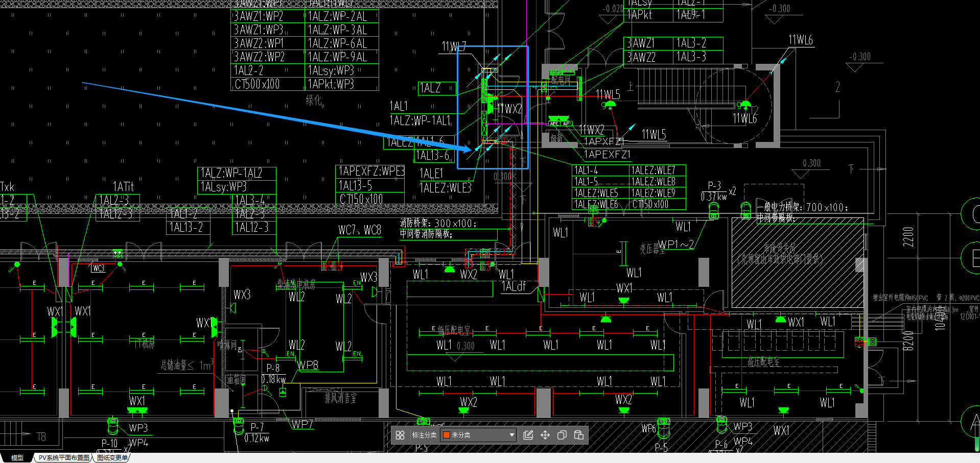Click the 1AL13-6 boxed label

[433, 155]
